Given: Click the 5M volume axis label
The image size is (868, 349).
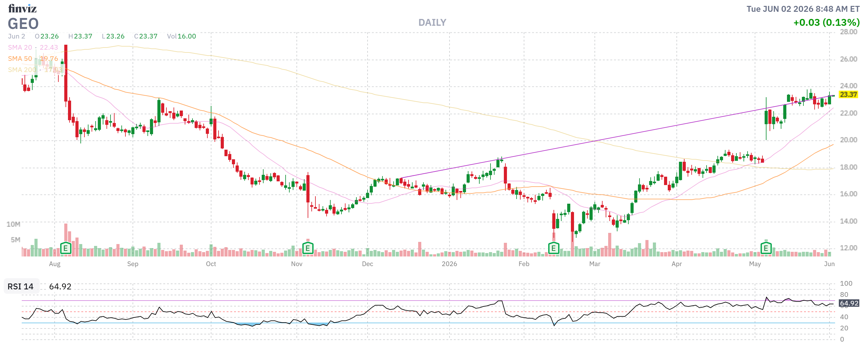Looking at the screenshot, I should point(16,240).
